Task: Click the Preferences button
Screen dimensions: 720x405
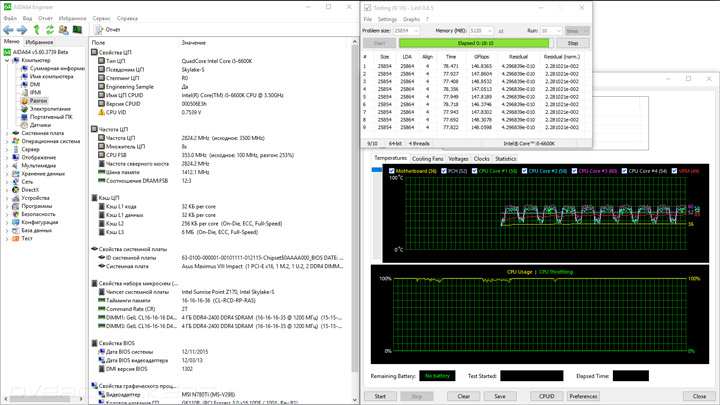Action: (583, 396)
